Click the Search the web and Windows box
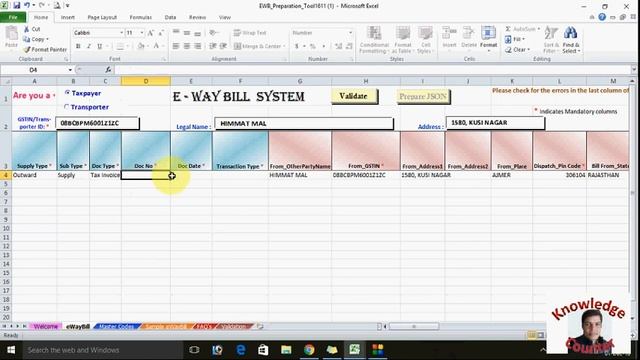Image resolution: width=640 pixels, height=360 pixels. click(x=102, y=350)
